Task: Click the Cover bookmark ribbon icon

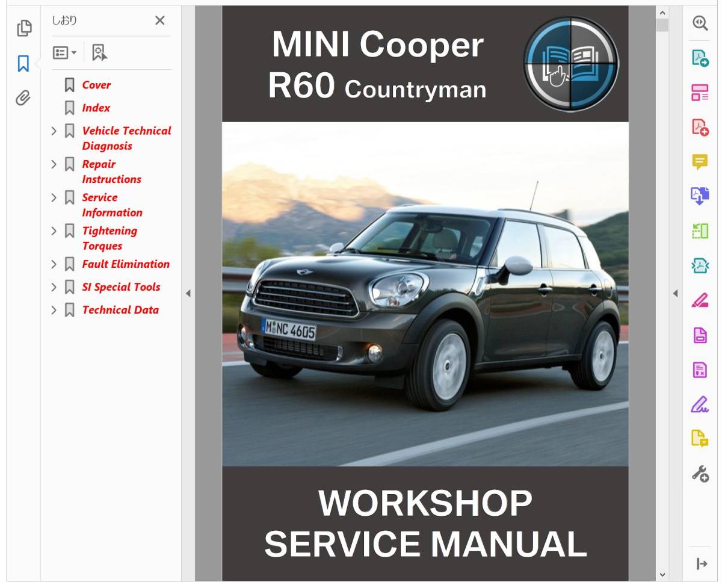Action: click(70, 85)
